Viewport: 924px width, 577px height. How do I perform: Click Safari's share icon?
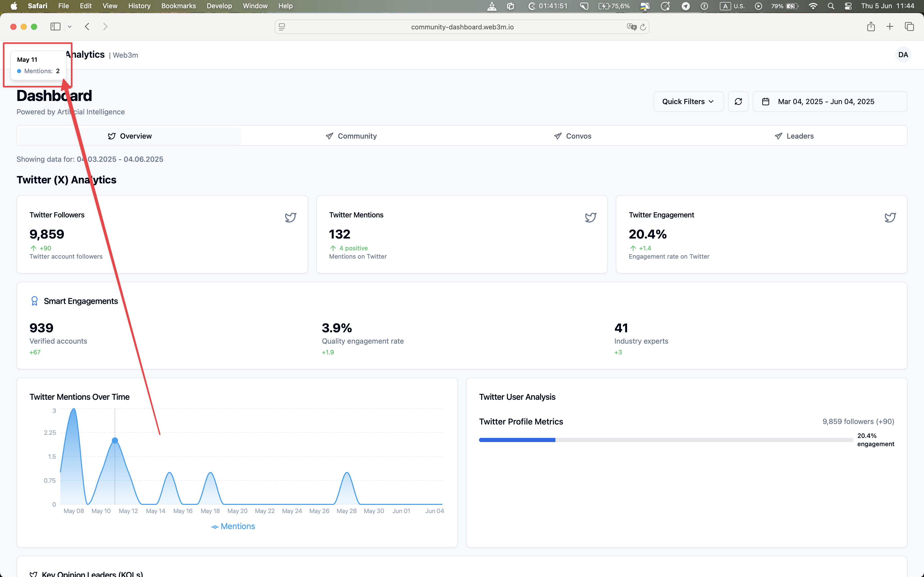(871, 27)
